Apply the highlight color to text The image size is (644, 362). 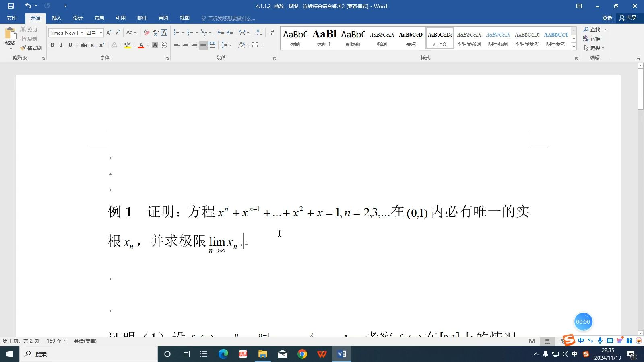point(128,45)
